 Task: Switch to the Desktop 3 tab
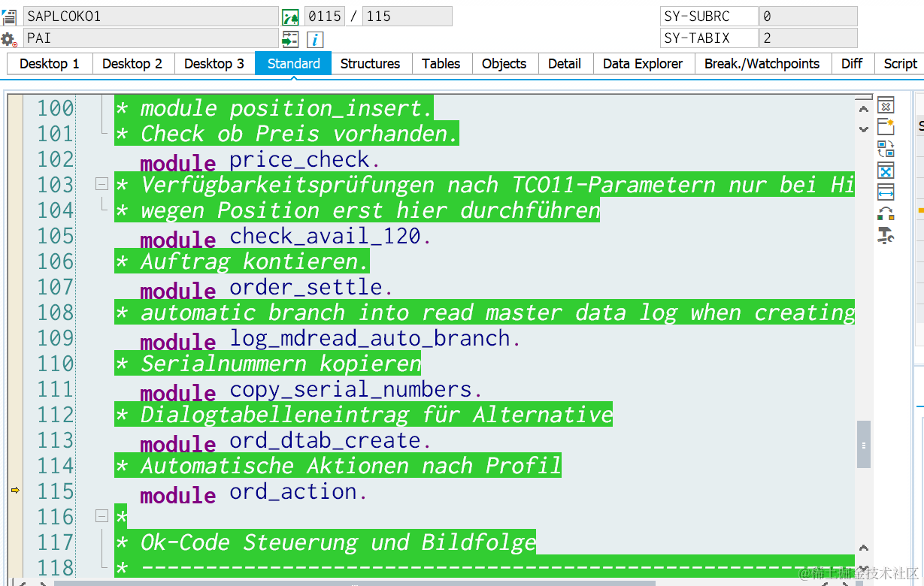(214, 64)
